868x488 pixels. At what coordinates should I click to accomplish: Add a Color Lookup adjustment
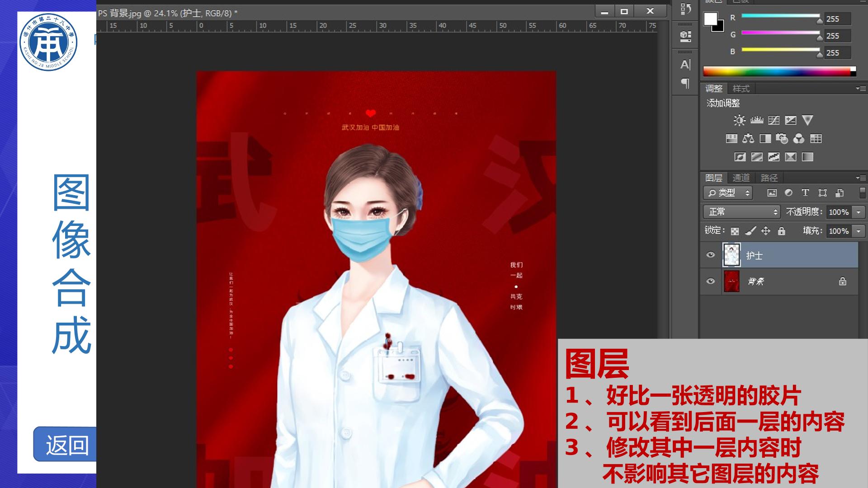(816, 139)
